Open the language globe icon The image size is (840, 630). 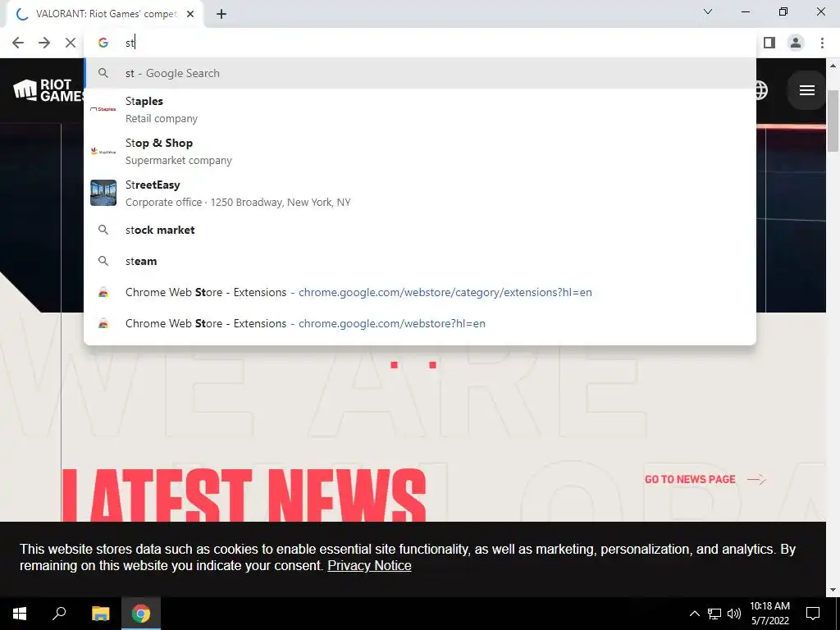click(760, 90)
